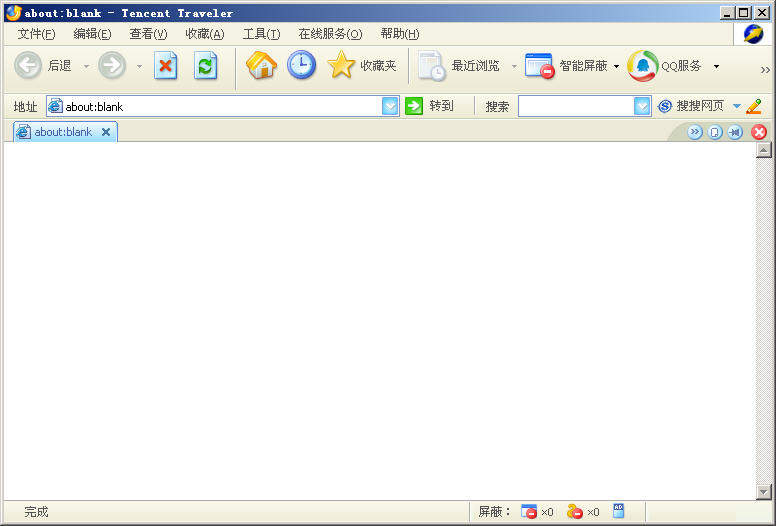Click the Soso search engine icon

pyautogui.click(x=665, y=106)
